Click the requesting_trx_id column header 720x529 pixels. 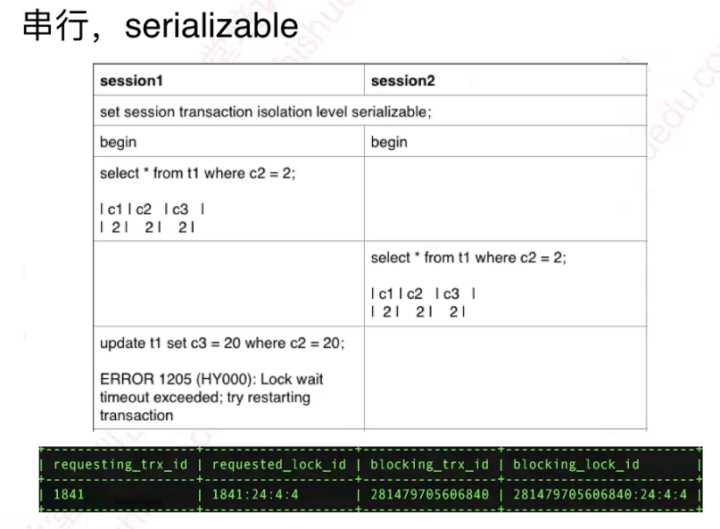(119, 464)
